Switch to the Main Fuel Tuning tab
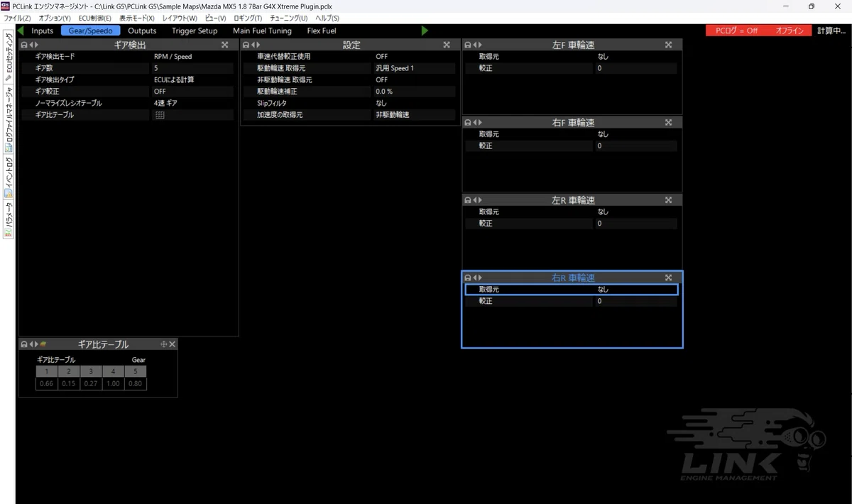The image size is (852, 504). tap(262, 31)
